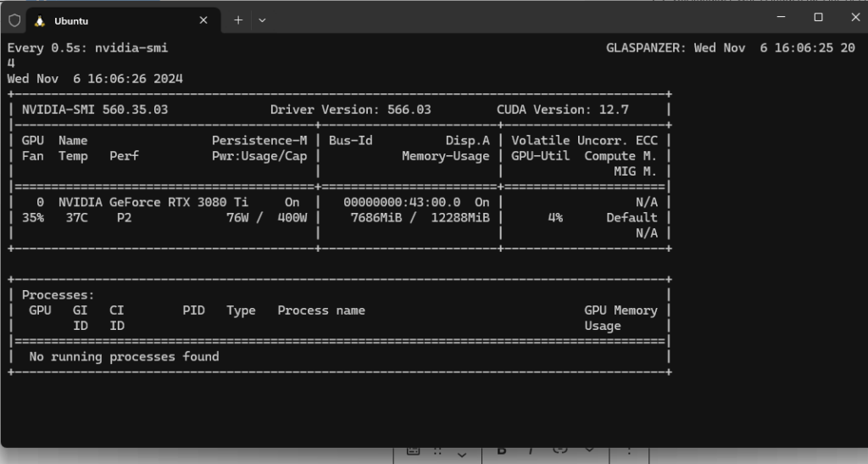The image size is (868, 464).
Task: Click the link icon in bottom toolbar
Action: (560, 451)
